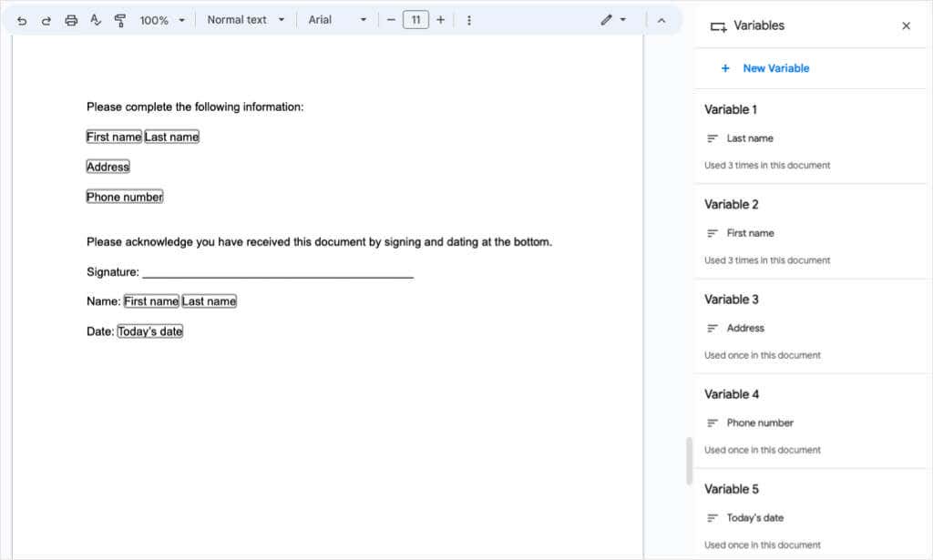Activate the spell check icon
933x560 pixels.
[95, 20]
